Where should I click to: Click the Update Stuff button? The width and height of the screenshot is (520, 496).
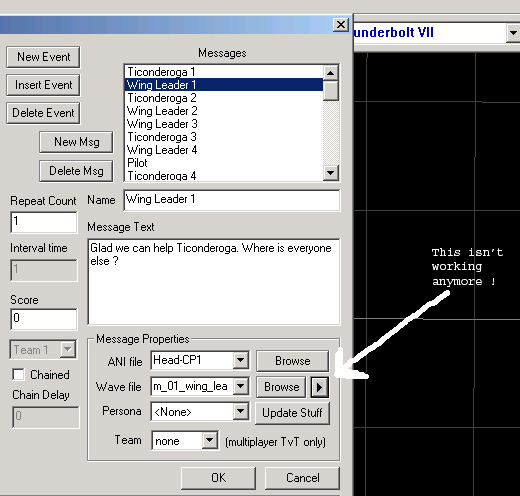pos(292,413)
